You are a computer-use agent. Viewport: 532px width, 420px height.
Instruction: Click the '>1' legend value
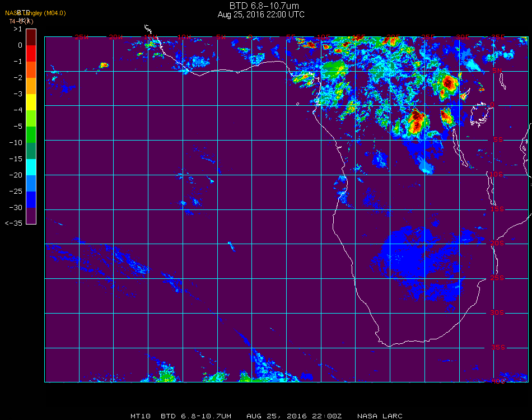[x=18, y=29]
